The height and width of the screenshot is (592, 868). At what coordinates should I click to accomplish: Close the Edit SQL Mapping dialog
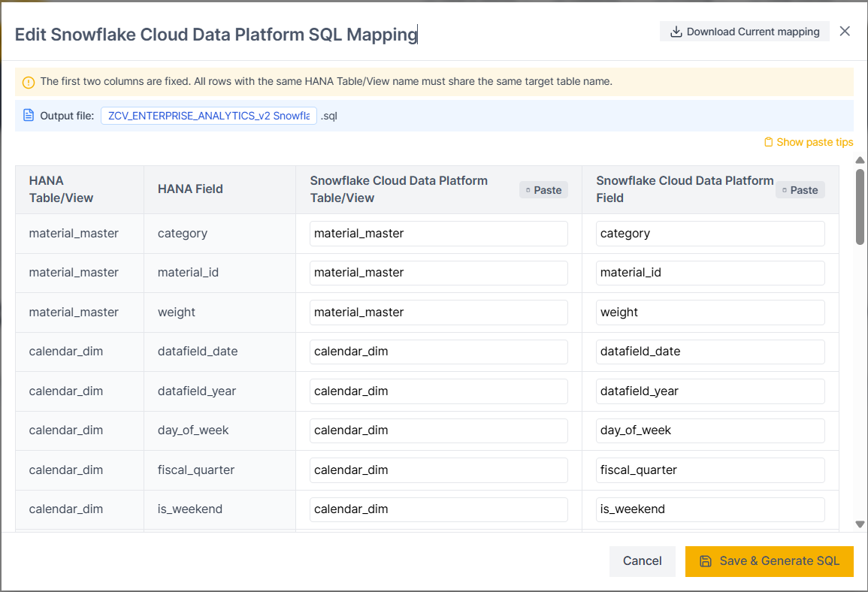(845, 32)
